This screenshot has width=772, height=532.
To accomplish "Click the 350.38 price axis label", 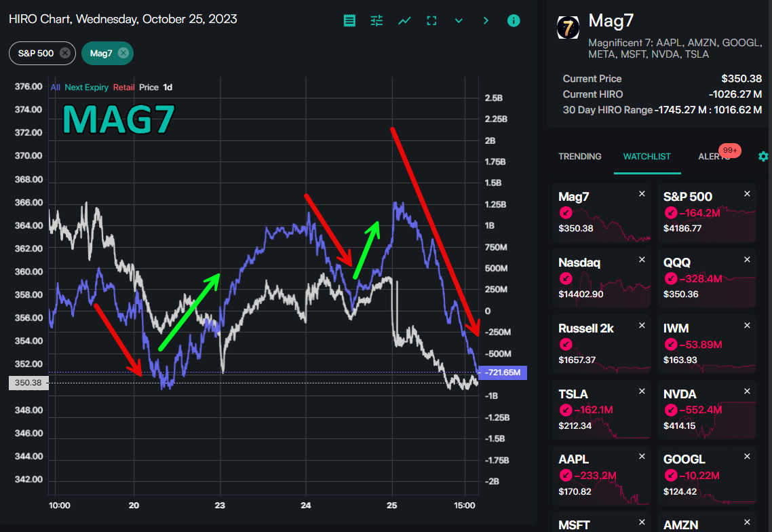I will pos(28,383).
